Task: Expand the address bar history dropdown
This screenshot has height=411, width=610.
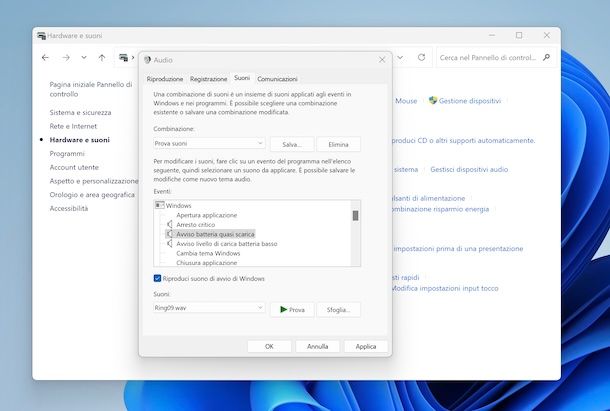Action: click(400, 58)
